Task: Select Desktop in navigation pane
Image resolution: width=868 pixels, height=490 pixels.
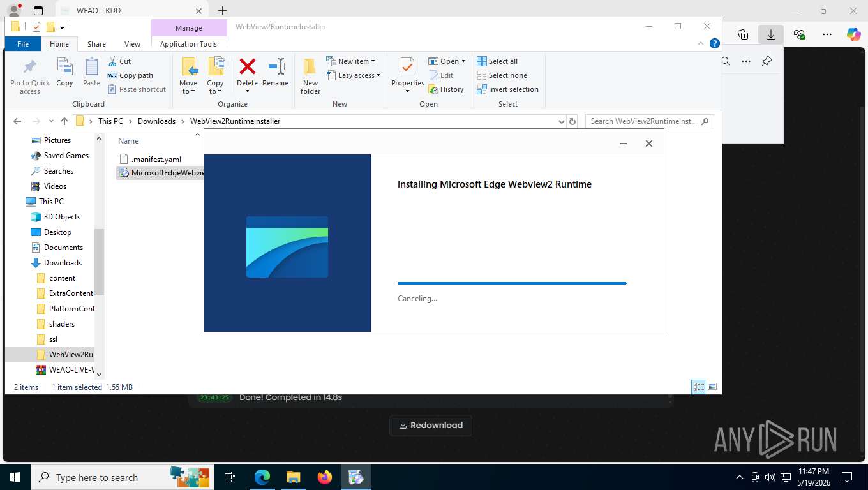Action: [x=57, y=232]
